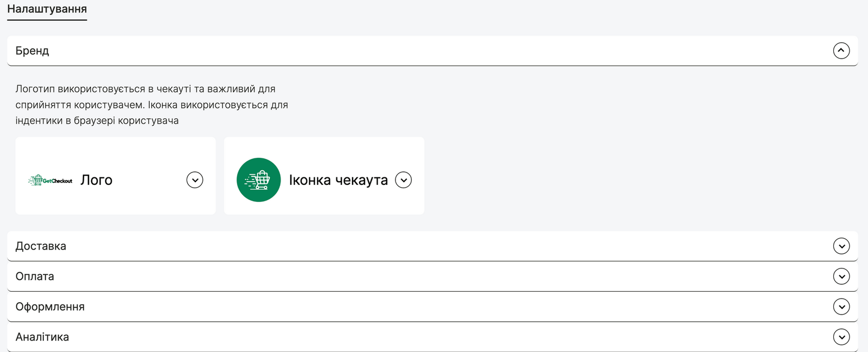Open the Оплата settings row
The height and width of the screenshot is (352, 868).
[x=432, y=277]
